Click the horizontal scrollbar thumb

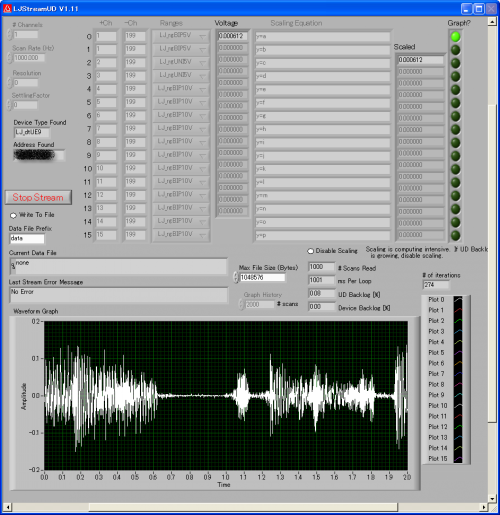243,507
